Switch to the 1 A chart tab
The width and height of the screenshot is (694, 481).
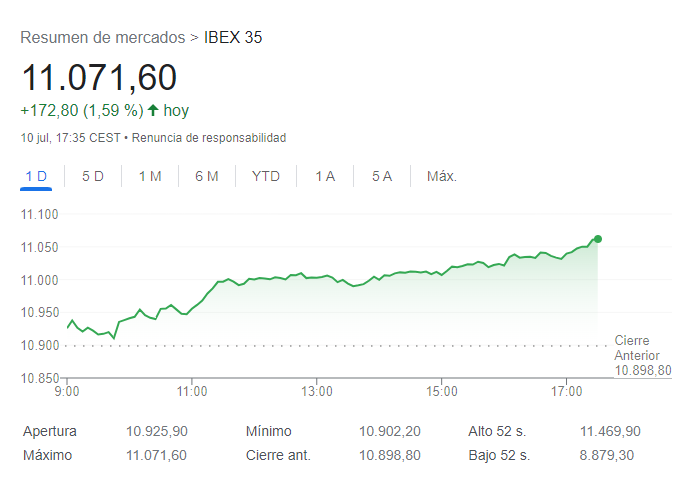(x=325, y=177)
